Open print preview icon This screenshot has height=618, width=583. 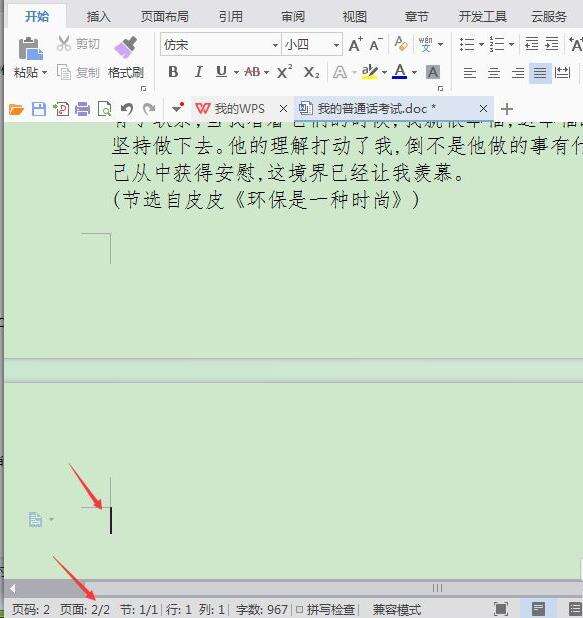point(104,109)
